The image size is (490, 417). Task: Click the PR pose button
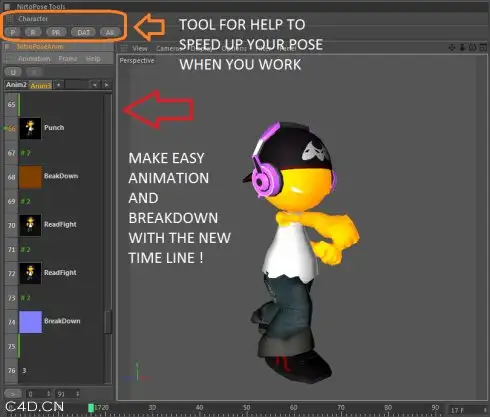pos(56,32)
